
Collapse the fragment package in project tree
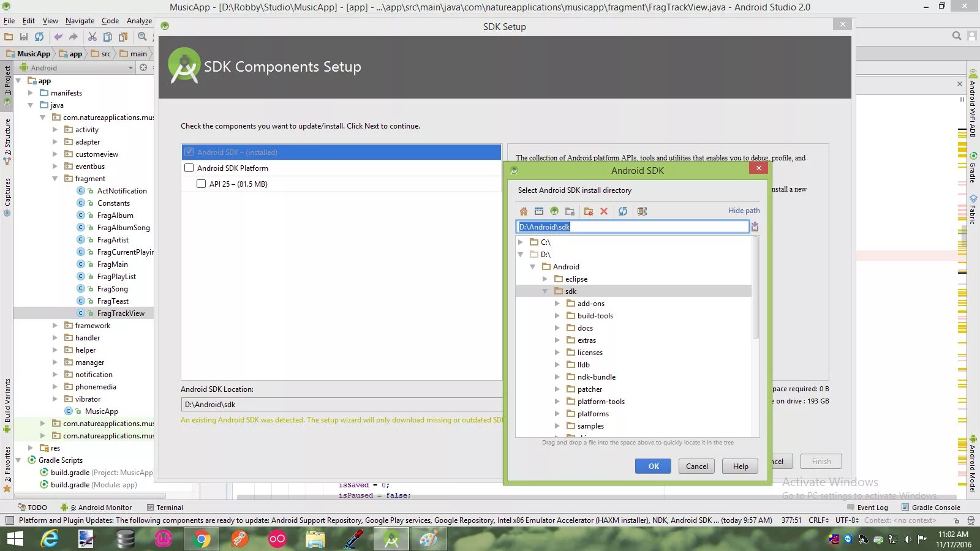(55, 179)
